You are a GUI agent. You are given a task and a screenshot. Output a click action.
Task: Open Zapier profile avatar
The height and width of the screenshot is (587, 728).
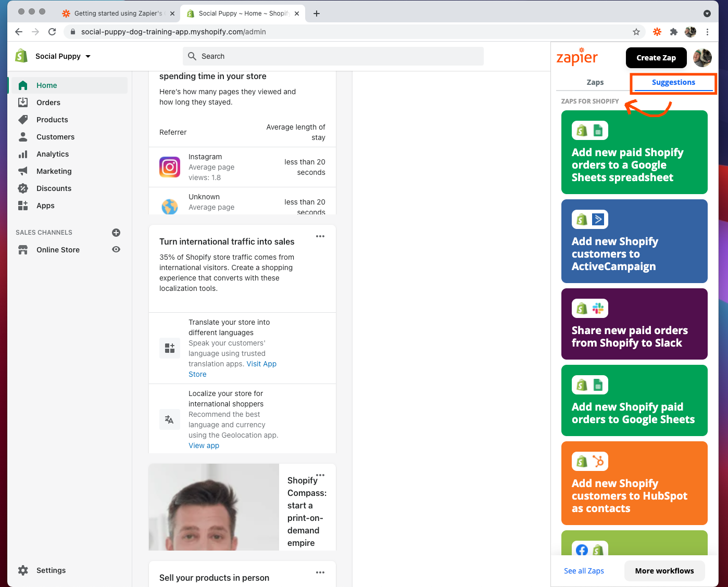(702, 58)
